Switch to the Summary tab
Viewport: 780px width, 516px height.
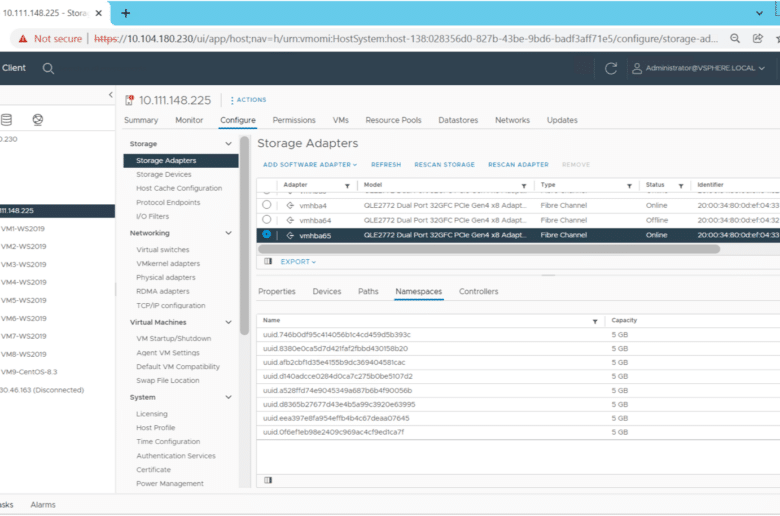pyautogui.click(x=141, y=120)
